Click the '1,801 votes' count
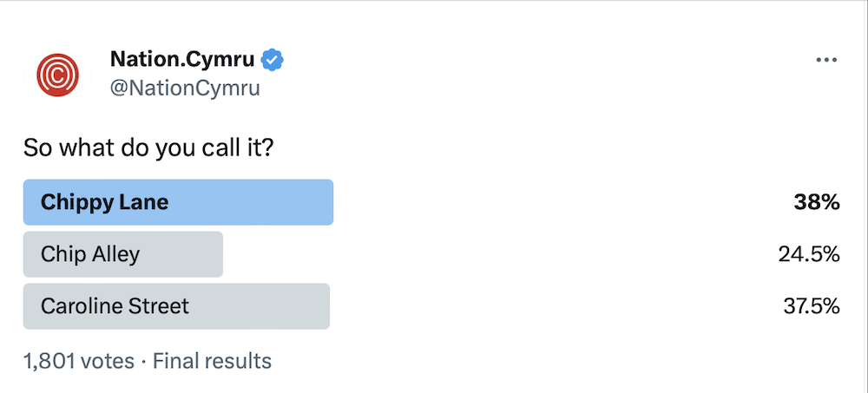 [x=79, y=362]
